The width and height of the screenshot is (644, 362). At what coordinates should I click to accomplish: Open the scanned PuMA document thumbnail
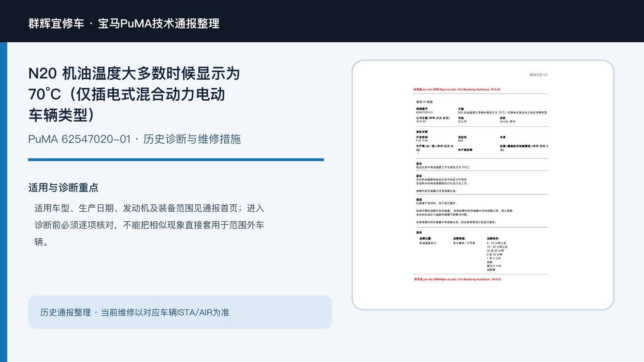[x=483, y=185]
